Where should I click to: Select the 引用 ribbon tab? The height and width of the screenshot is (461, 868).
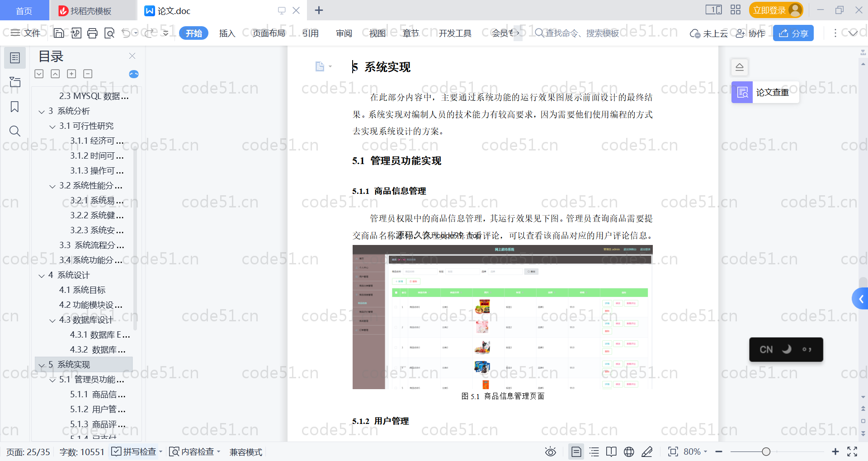[x=310, y=33]
